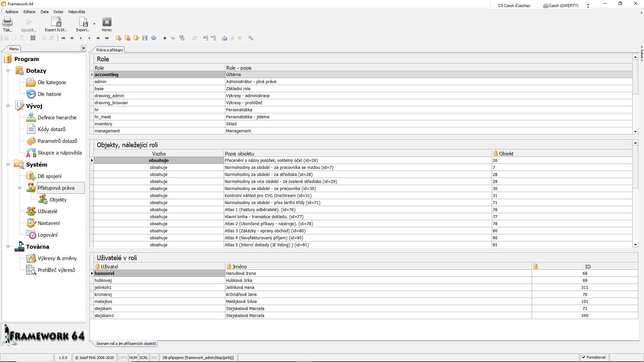Toggle the Formátovat checkbox

584,357
